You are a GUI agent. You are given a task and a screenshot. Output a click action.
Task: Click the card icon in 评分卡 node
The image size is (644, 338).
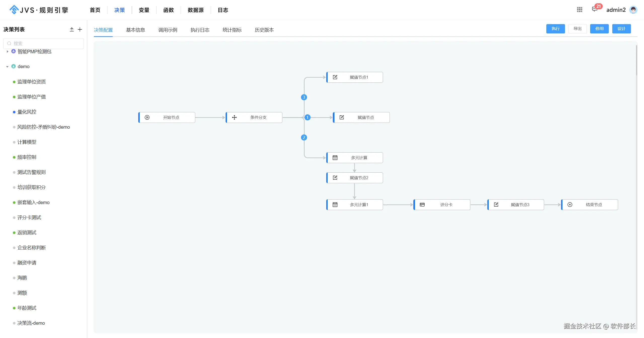click(x=422, y=205)
